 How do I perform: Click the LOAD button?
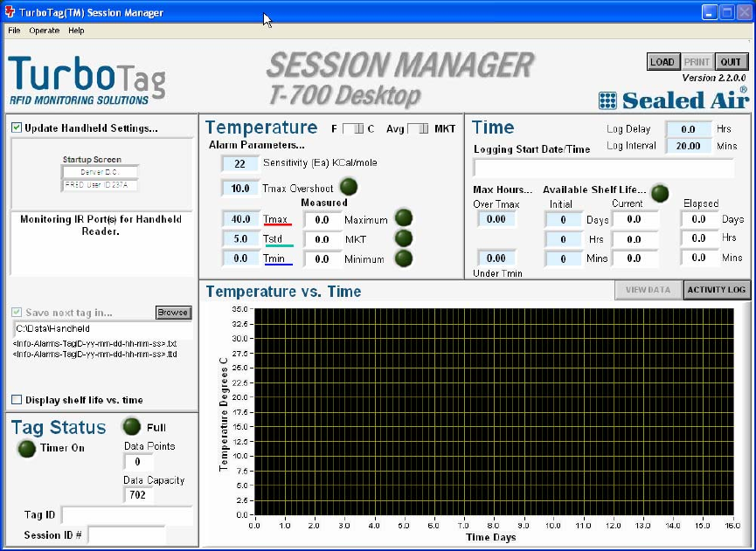click(x=662, y=62)
